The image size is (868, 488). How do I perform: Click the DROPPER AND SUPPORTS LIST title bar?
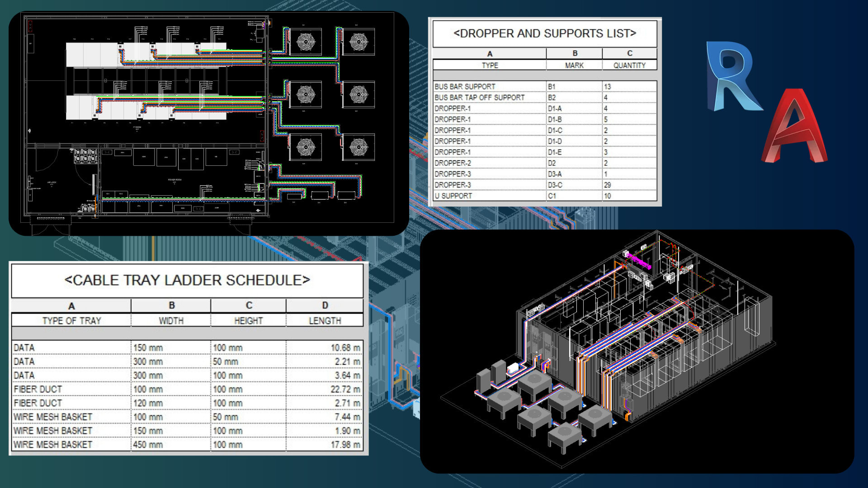[545, 33]
